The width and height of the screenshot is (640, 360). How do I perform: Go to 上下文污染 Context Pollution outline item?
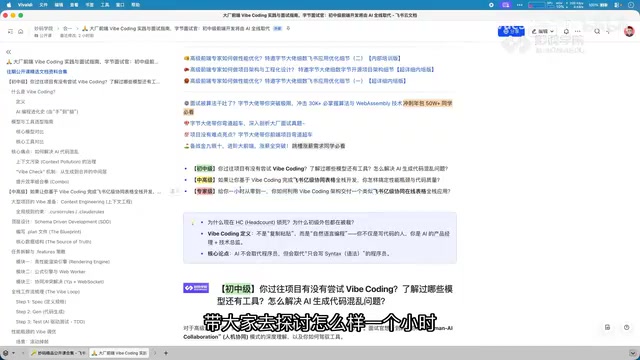(x=56, y=162)
